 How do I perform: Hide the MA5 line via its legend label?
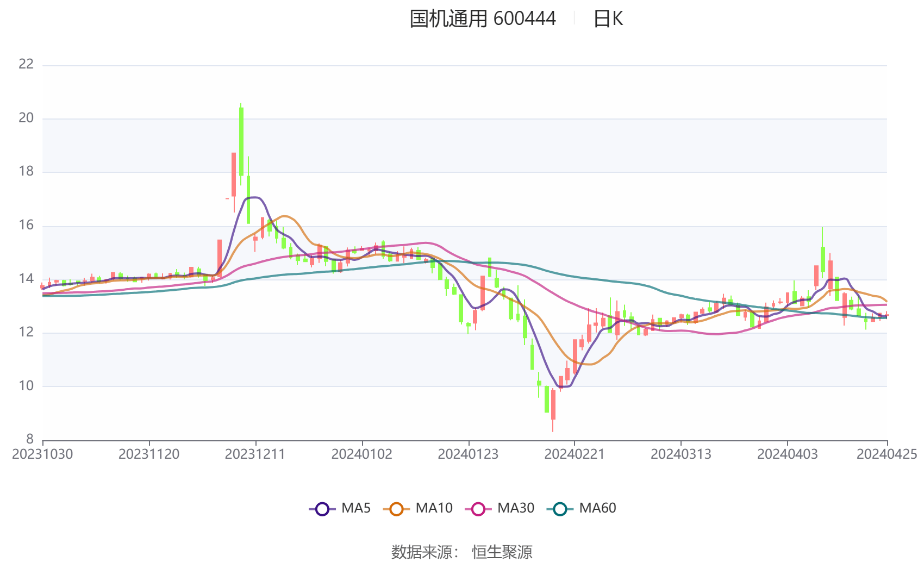(x=355, y=508)
